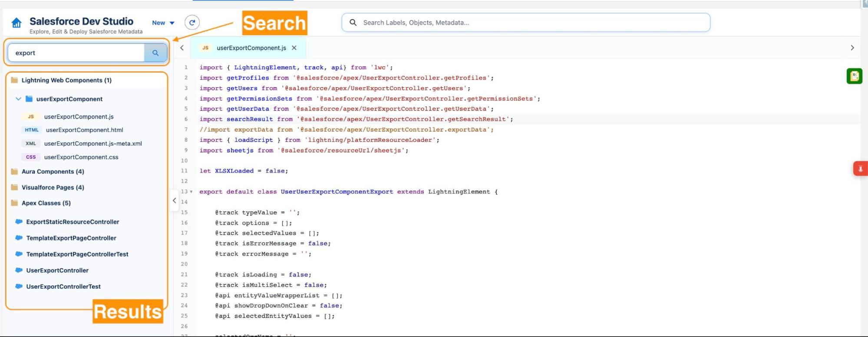Toggle the code fold arrow at line 13
This screenshot has width=868, height=337.
coord(191,192)
